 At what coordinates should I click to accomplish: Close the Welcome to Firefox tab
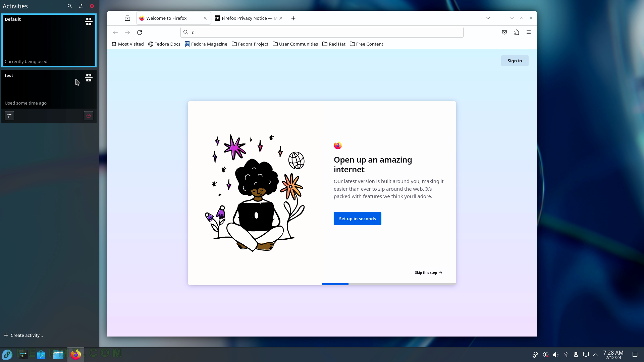[205, 18]
